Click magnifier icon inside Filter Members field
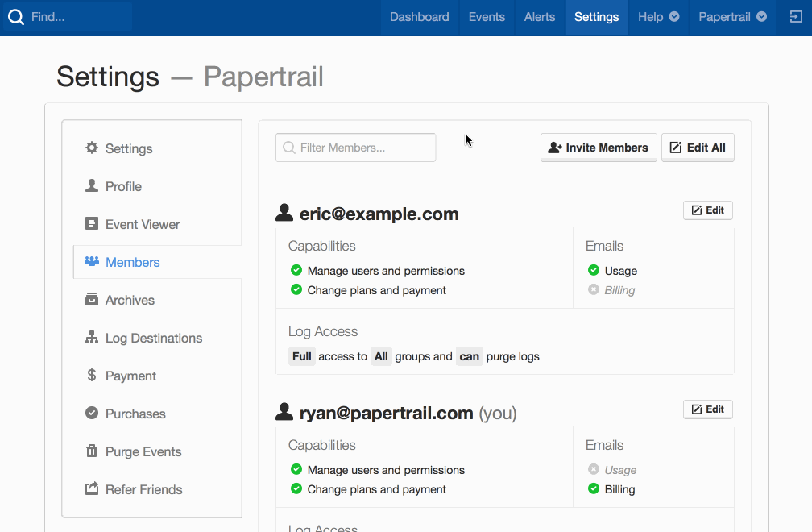The width and height of the screenshot is (812, 532). [x=289, y=148]
